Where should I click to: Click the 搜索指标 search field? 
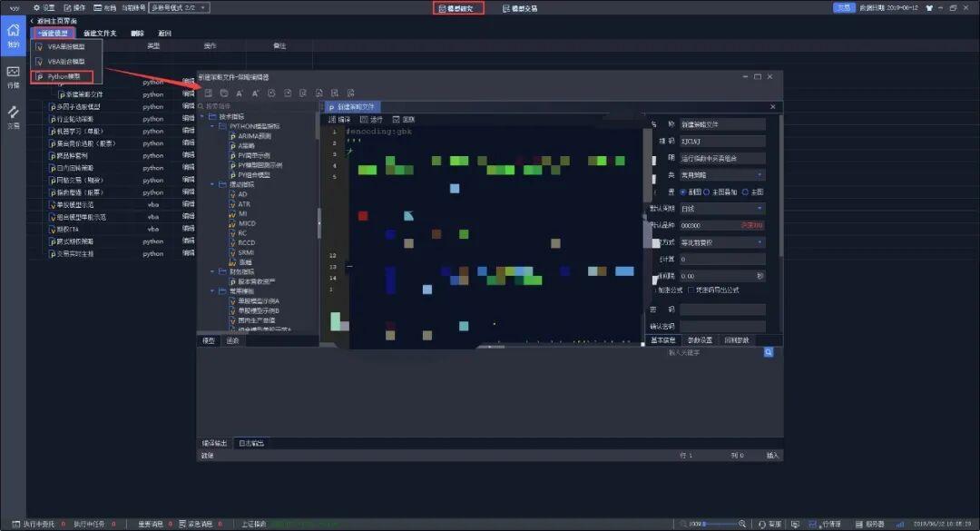point(260,106)
